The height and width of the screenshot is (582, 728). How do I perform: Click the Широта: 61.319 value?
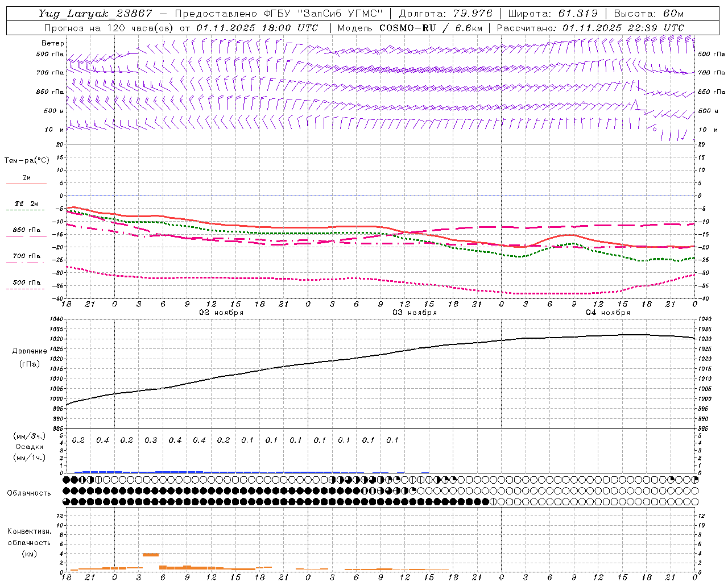[x=553, y=14]
